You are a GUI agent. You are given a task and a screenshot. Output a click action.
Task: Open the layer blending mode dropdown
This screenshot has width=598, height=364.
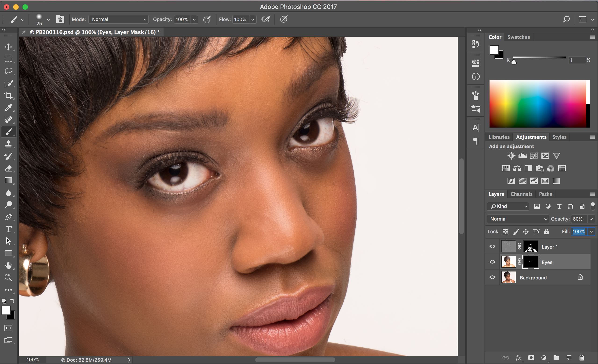(x=517, y=219)
